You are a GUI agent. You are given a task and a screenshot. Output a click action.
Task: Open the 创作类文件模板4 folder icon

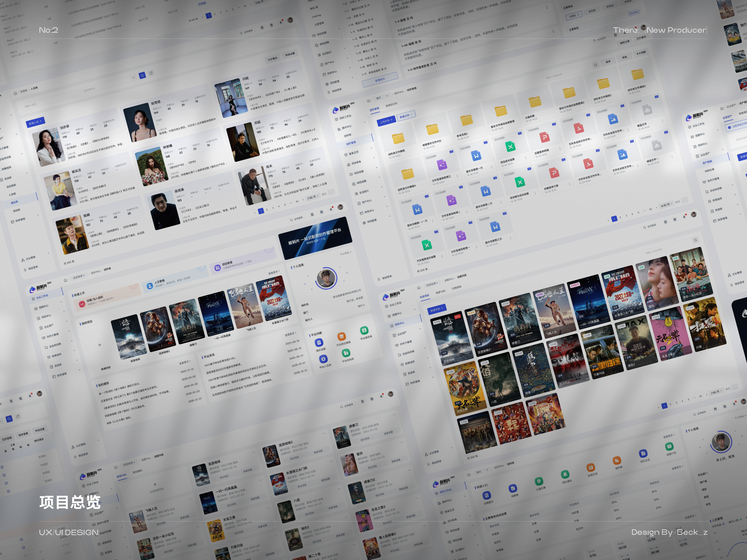[408, 174]
